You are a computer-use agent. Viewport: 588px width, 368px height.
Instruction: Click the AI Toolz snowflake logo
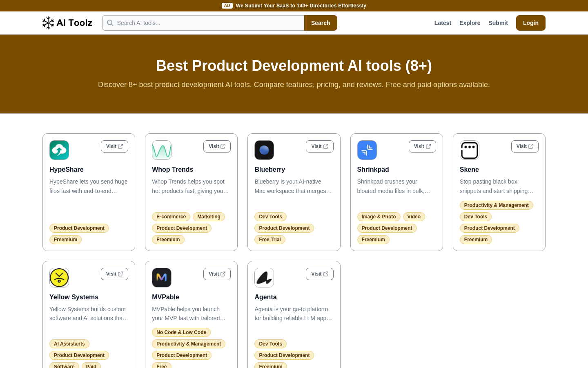(x=67, y=23)
